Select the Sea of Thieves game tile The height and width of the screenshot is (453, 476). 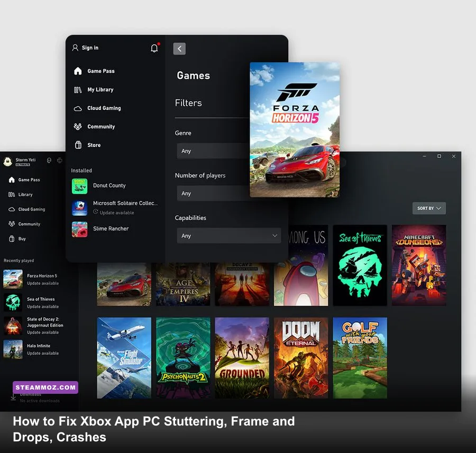(360, 265)
